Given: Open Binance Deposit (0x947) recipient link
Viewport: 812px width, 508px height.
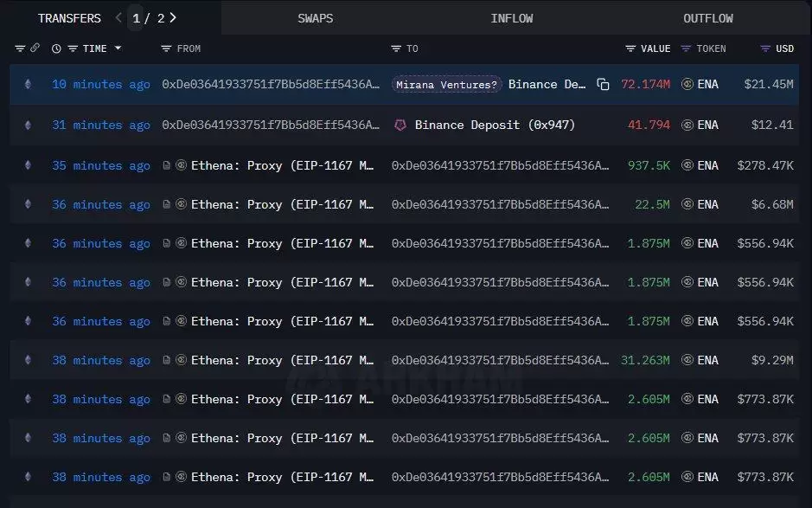Looking at the screenshot, I should 495,125.
